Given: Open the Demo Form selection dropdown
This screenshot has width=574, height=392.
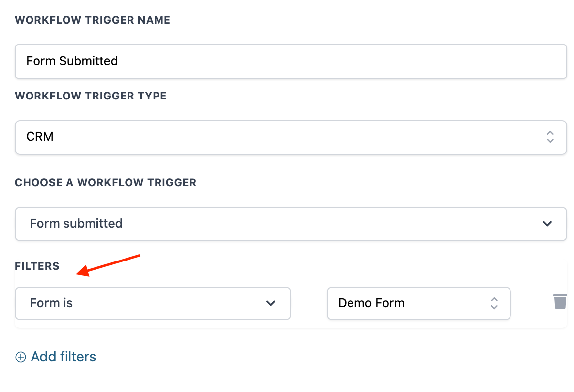Looking at the screenshot, I should pyautogui.click(x=418, y=303).
